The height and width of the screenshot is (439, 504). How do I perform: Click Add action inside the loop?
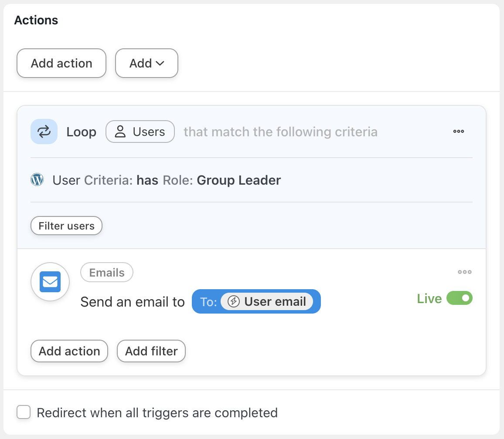(x=69, y=351)
